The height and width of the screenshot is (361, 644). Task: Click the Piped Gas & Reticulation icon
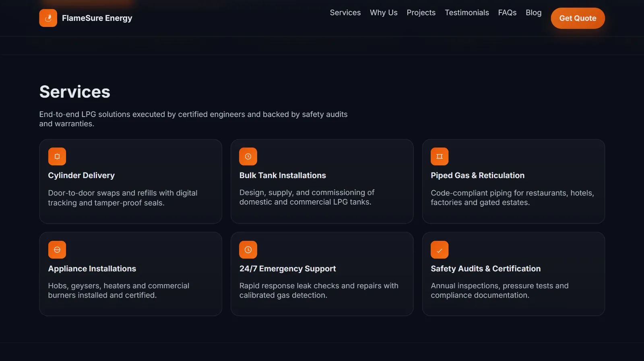click(x=440, y=156)
